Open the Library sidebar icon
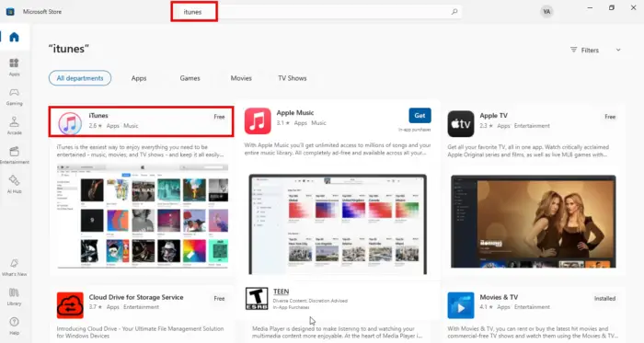 14,296
